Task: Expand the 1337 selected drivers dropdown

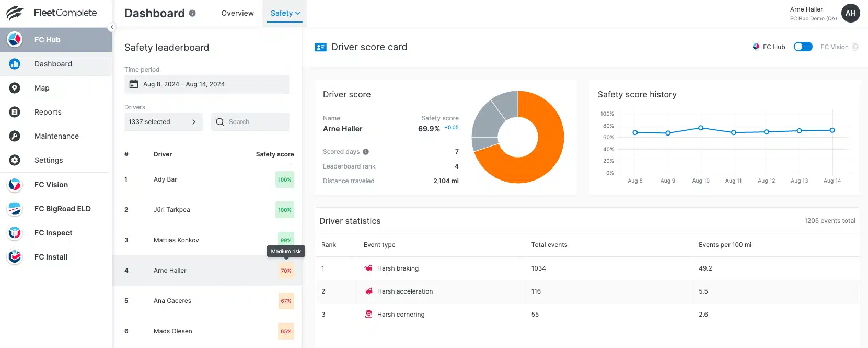Action: click(163, 122)
